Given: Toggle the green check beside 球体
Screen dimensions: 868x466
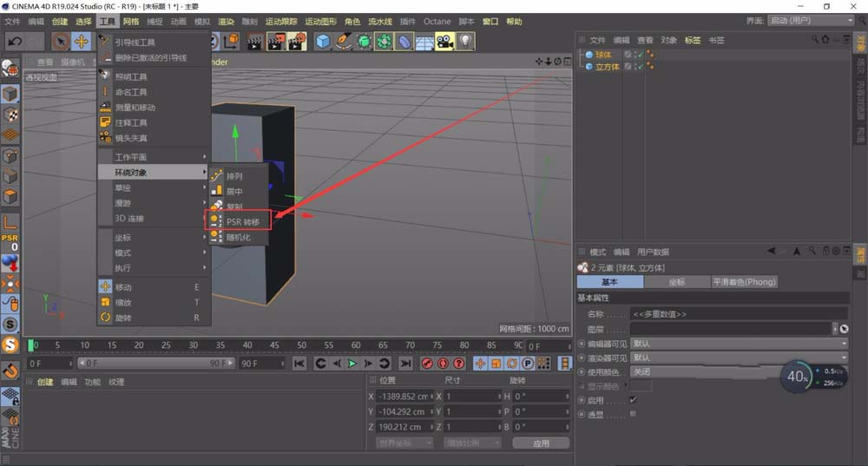Looking at the screenshot, I should tap(639, 54).
